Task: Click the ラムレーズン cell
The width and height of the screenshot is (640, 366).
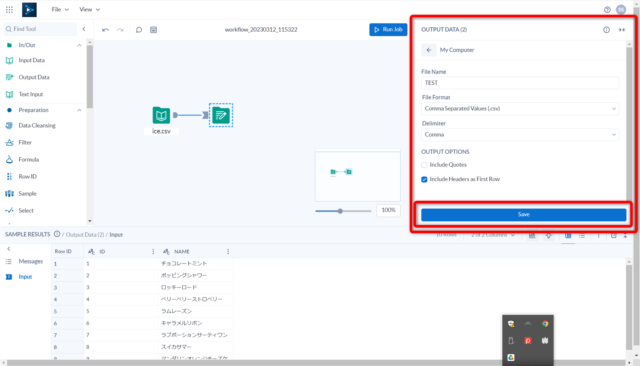Action: click(x=196, y=311)
